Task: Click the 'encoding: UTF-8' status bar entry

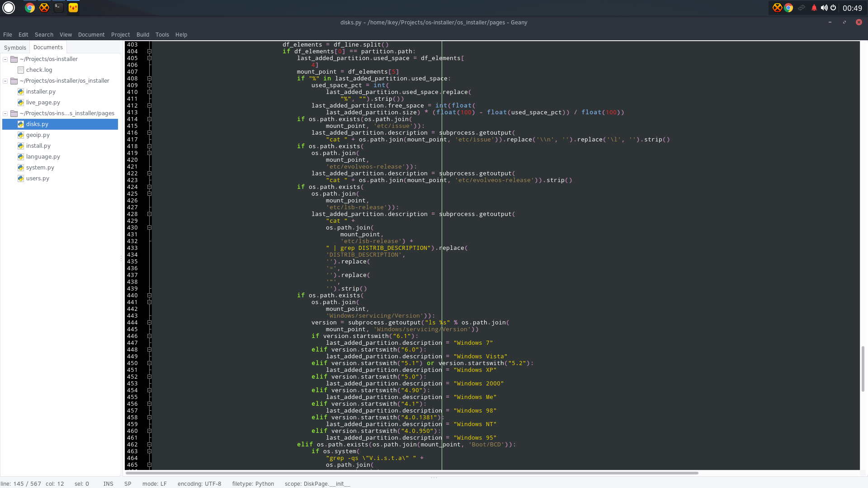Action: [x=199, y=484]
